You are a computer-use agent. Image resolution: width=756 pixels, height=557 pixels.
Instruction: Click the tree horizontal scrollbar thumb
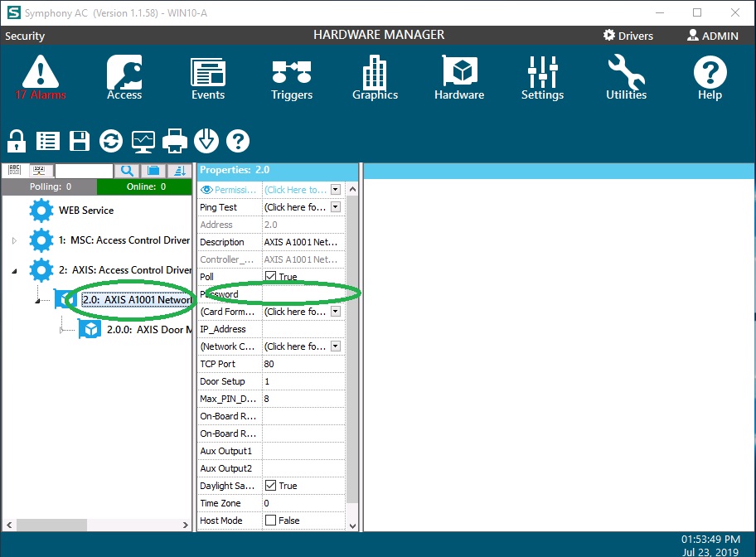point(51,525)
